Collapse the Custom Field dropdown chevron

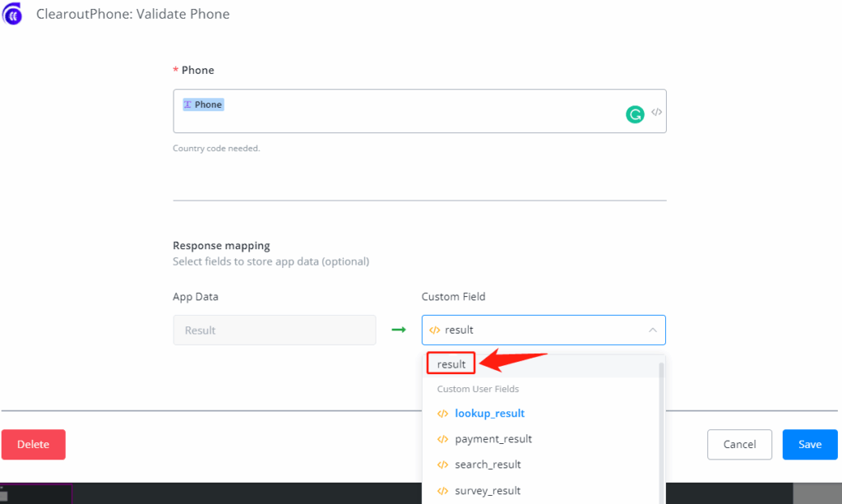653,330
